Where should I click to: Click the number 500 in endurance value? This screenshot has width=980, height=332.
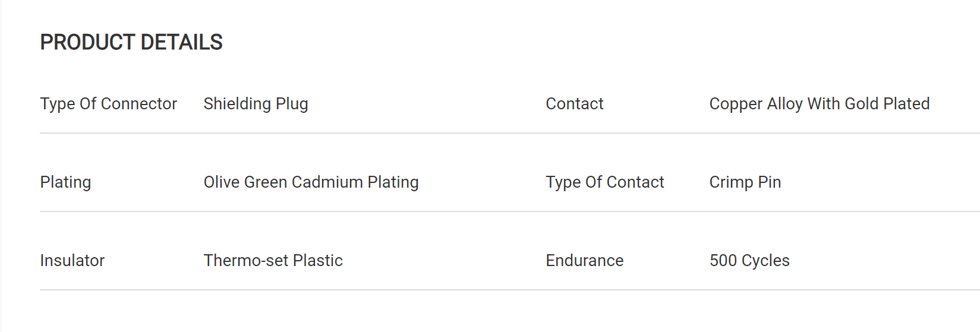pos(723,261)
